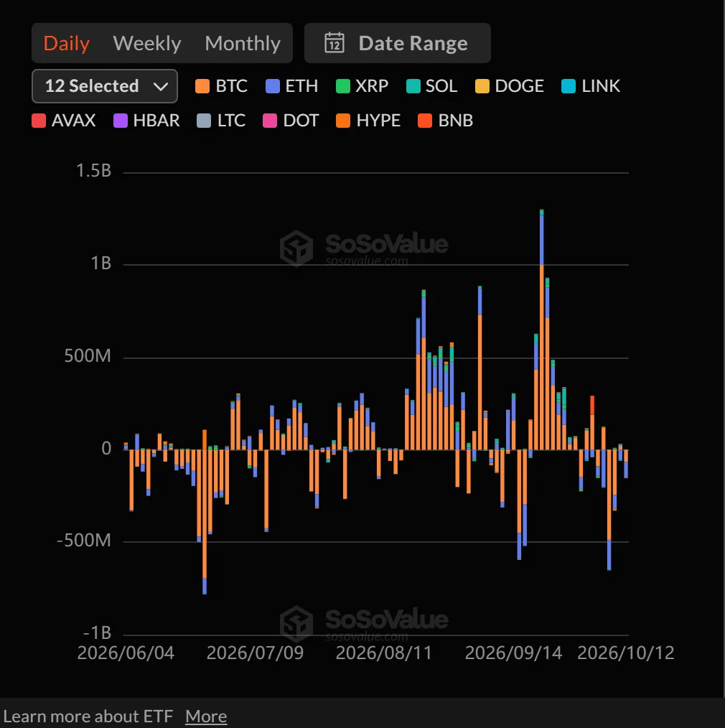725x728 pixels.
Task: Open the Date Range picker
Action: point(397,43)
